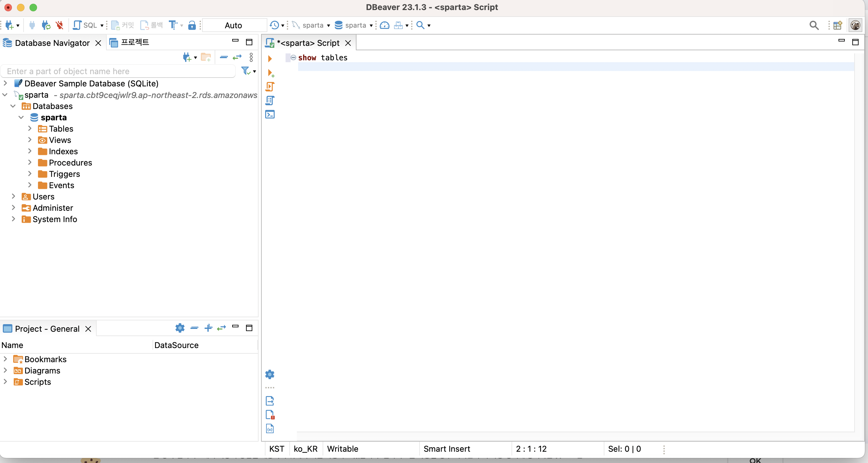Select the Triggers folder

64,174
